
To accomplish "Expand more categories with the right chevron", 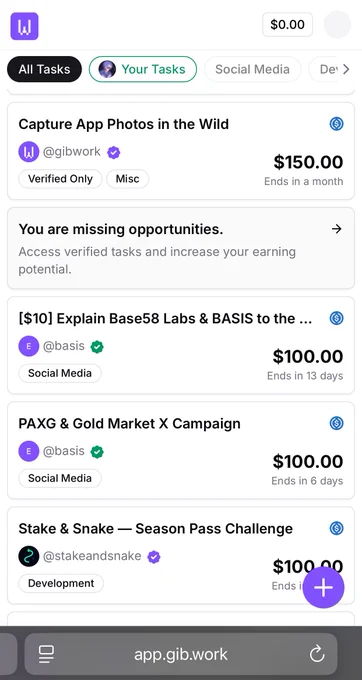I will tap(346, 69).
